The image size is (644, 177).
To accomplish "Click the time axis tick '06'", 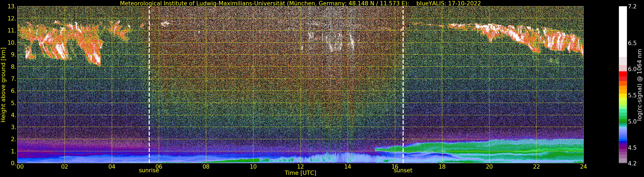I will coord(159,166).
